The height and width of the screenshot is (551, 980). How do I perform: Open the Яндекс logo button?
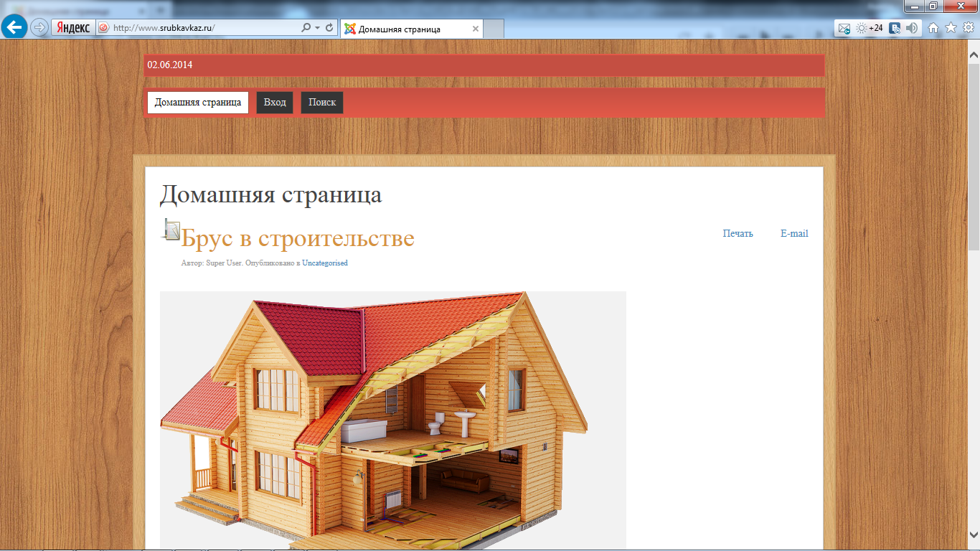(x=72, y=28)
